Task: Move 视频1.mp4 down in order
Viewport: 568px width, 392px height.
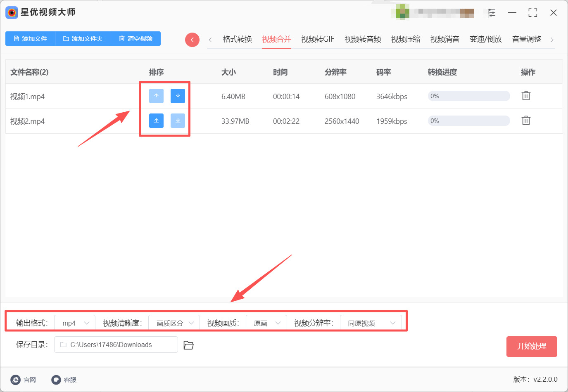Action: [178, 96]
